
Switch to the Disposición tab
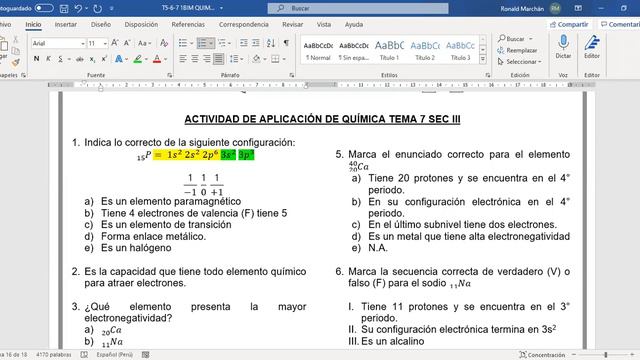(x=141, y=24)
